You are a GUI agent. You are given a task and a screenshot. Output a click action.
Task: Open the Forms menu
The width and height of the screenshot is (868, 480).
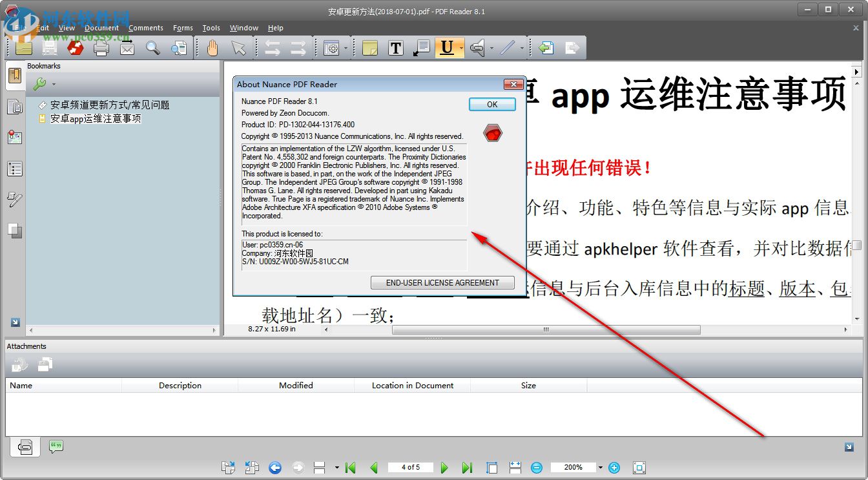pos(183,28)
